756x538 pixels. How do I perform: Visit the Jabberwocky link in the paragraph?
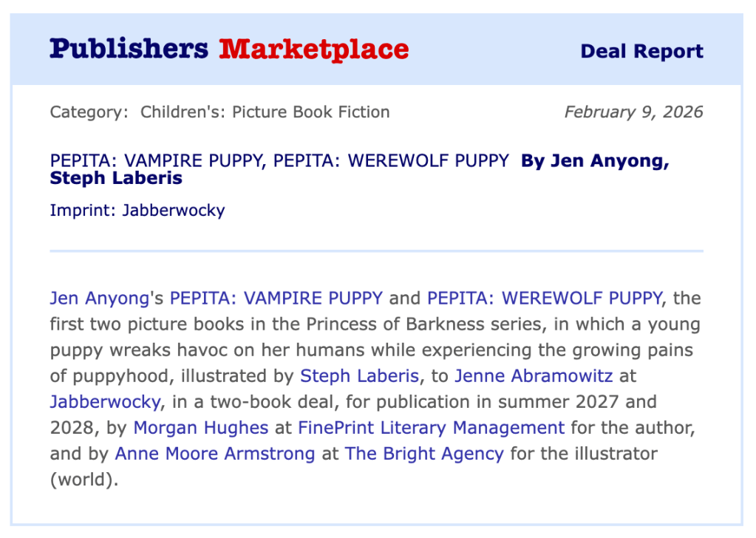pyautogui.click(x=105, y=402)
